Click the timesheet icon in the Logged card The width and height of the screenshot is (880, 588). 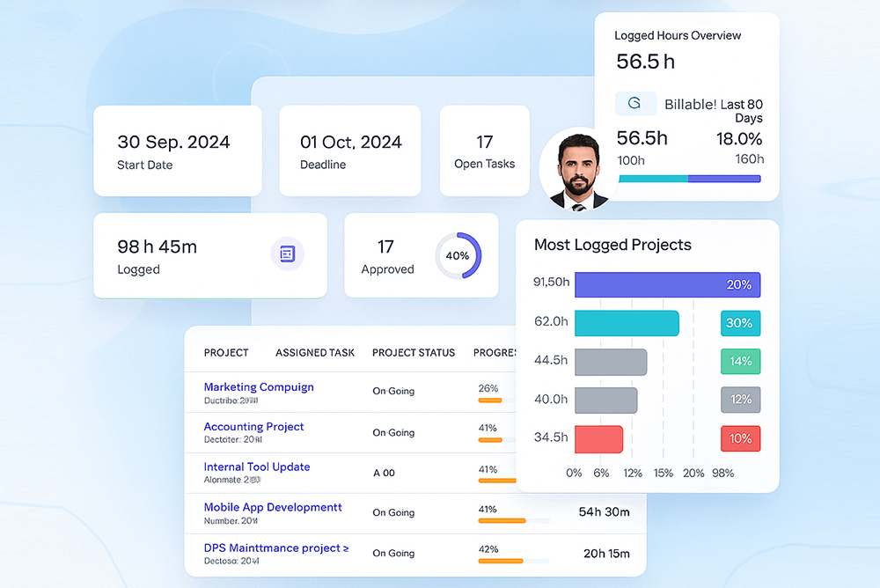pyautogui.click(x=288, y=254)
